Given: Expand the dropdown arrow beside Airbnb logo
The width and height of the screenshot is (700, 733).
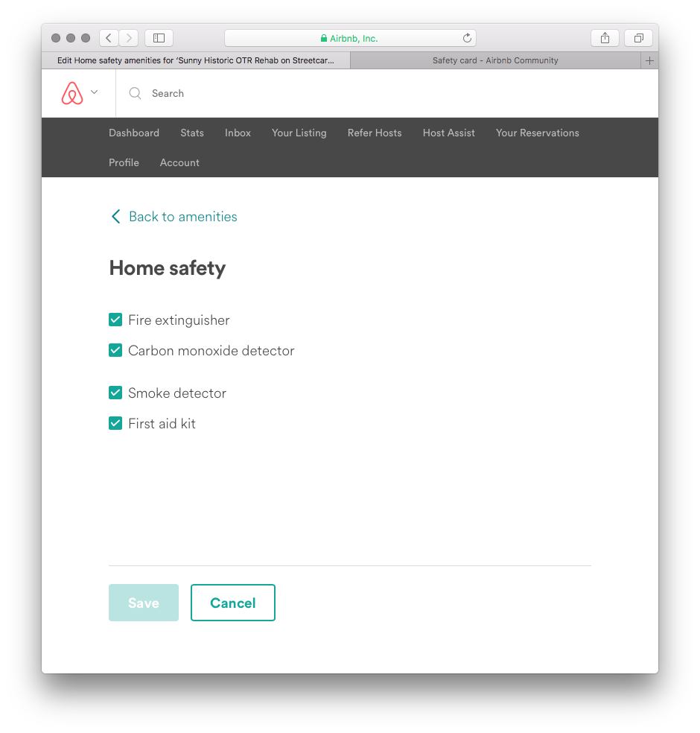Looking at the screenshot, I should [94, 92].
